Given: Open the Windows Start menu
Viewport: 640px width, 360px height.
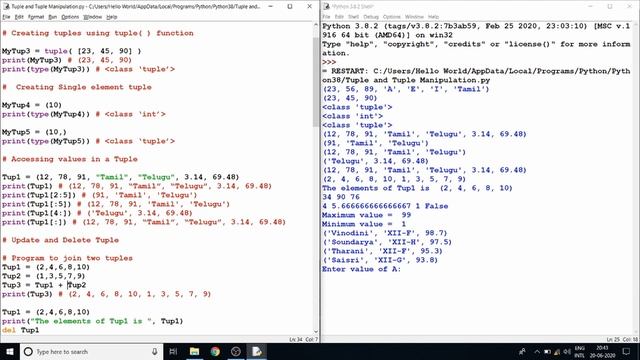Looking at the screenshot, I should tap(10, 351).
